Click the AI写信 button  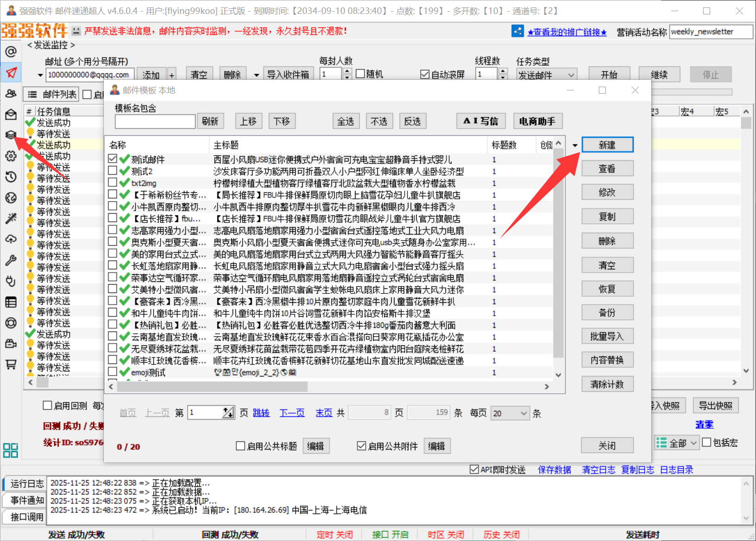pos(481,121)
